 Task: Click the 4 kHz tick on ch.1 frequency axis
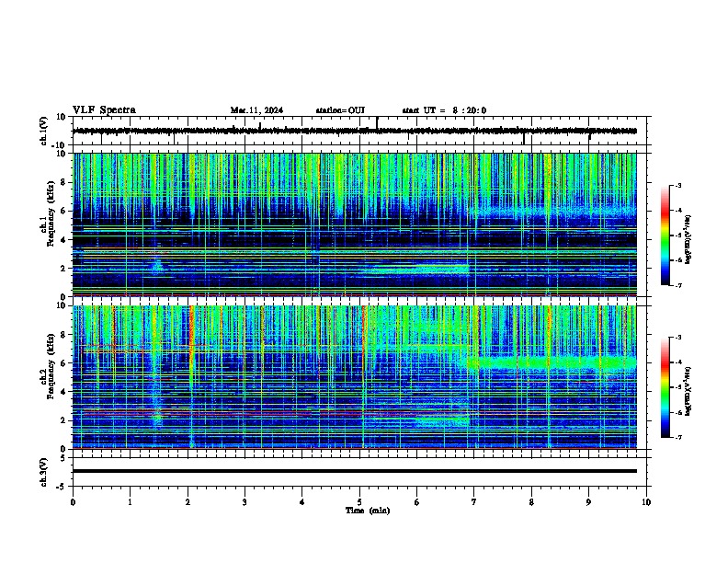[63, 240]
